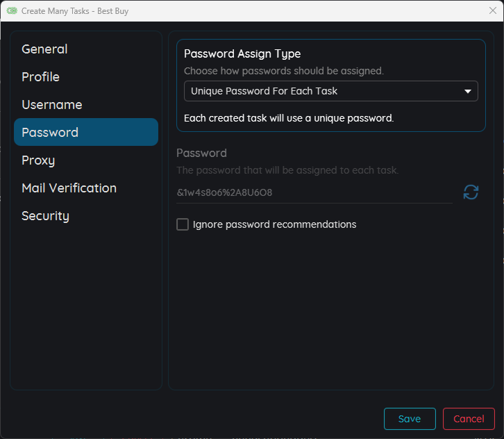Open the Proxy settings section
This screenshot has height=439, width=504.
[38, 160]
